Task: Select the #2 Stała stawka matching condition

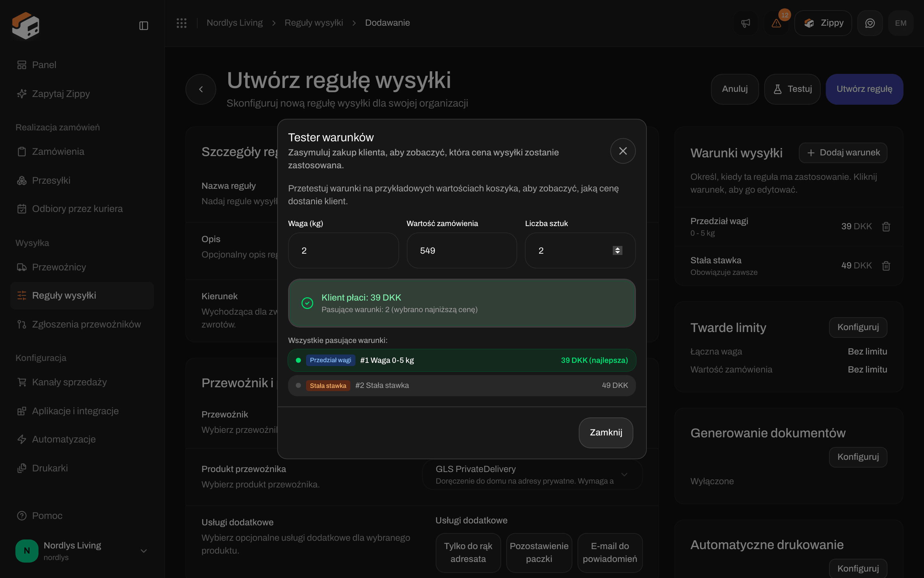Action: [462, 385]
